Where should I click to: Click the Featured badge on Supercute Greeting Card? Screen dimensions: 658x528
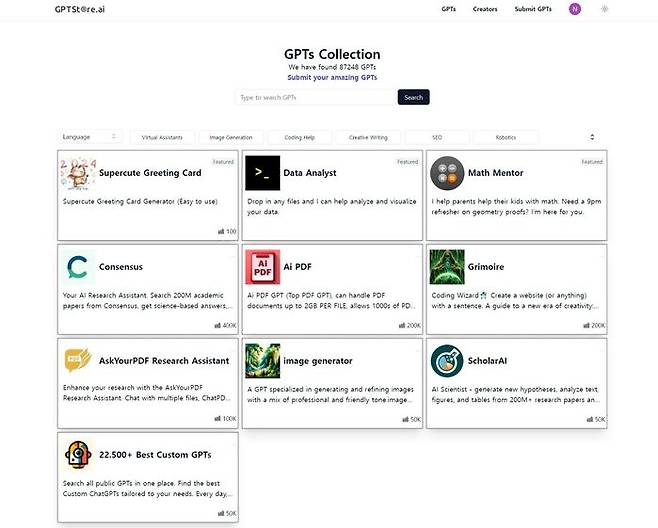click(223, 162)
